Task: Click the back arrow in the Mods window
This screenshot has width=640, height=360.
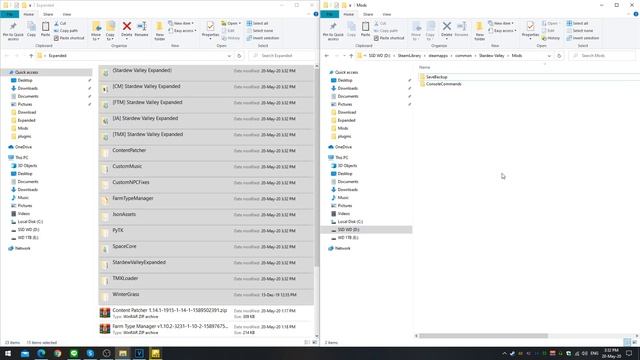Action: point(327,56)
